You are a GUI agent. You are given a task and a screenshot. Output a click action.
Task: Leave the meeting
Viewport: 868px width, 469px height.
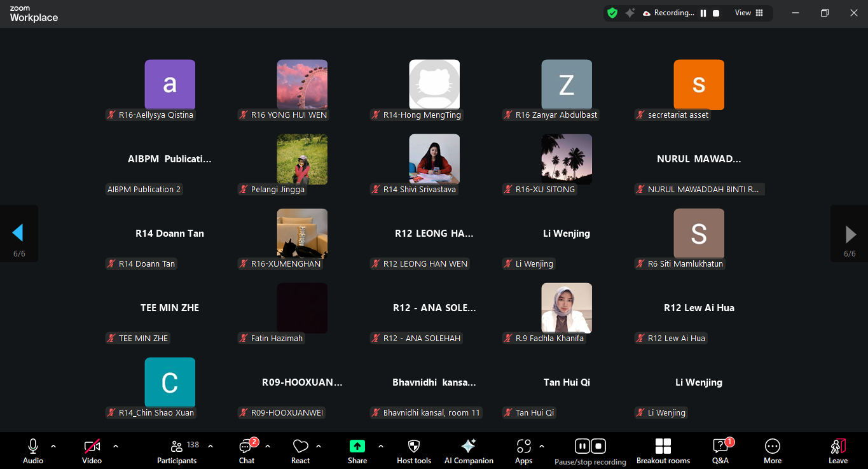838,451
